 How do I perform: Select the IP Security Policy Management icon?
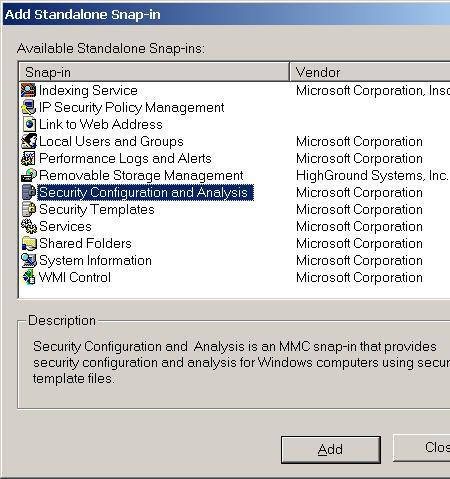point(28,107)
